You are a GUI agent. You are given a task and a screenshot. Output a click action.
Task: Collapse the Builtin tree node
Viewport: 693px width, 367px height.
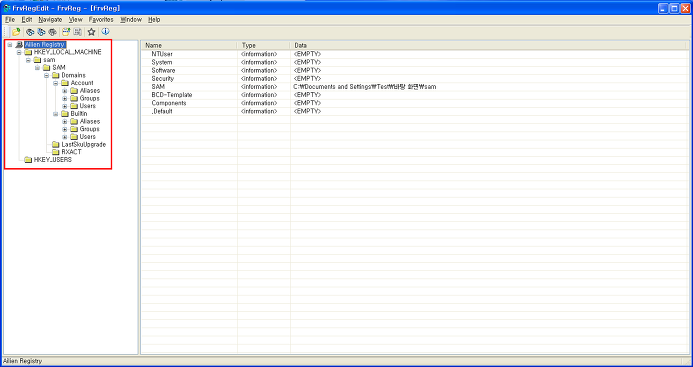pos(56,114)
